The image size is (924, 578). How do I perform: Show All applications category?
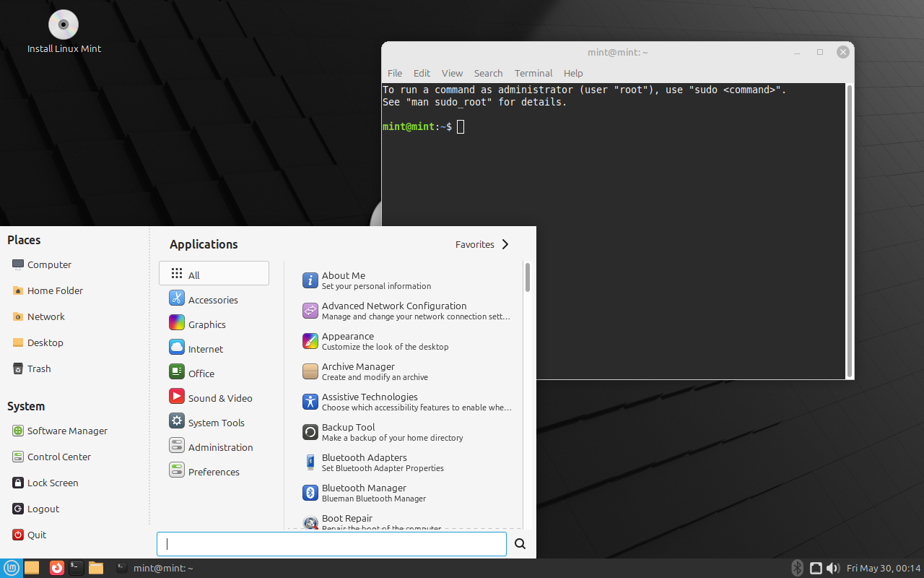(214, 273)
